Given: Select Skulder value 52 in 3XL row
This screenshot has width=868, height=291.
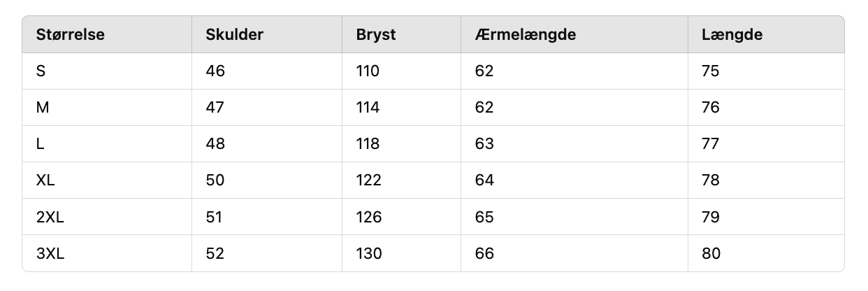Looking at the screenshot, I should [215, 253].
